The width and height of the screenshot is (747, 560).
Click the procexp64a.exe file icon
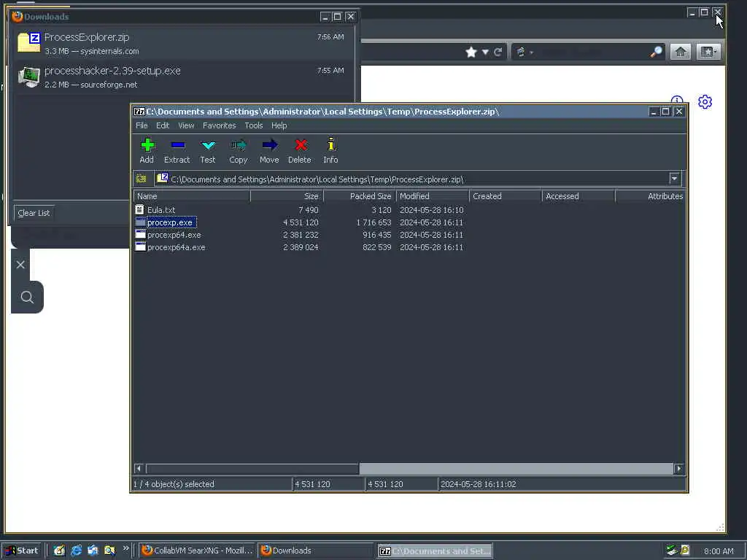(x=140, y=246)
